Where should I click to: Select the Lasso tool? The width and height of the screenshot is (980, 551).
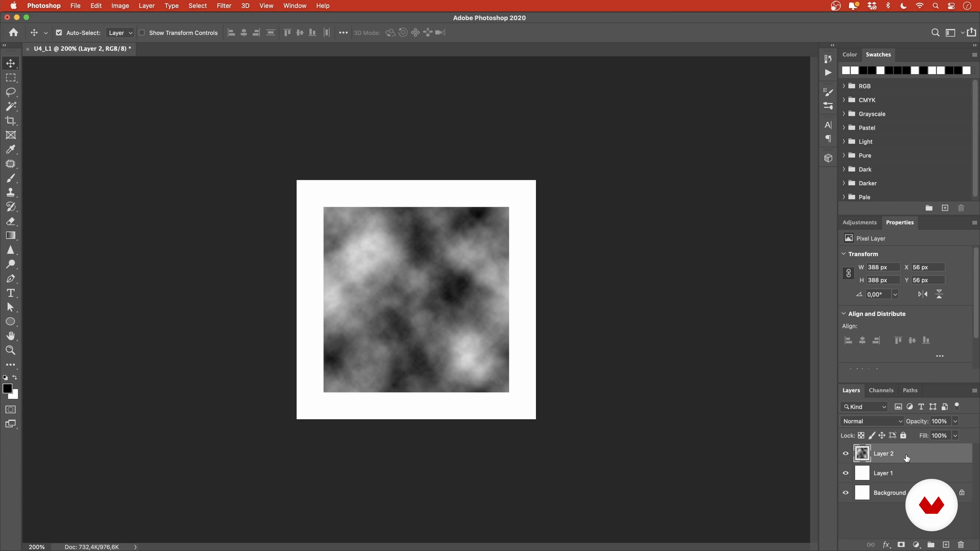coord(11,92)
